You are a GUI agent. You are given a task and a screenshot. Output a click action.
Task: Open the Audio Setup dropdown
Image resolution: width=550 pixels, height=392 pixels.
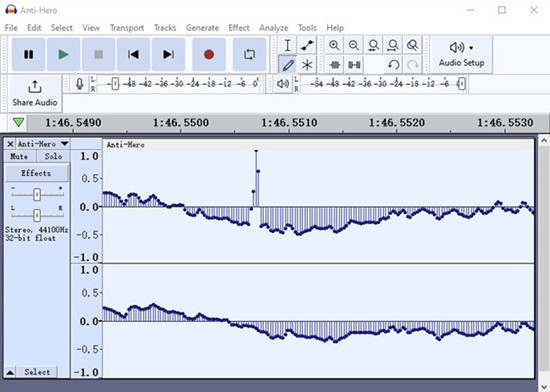462,55
